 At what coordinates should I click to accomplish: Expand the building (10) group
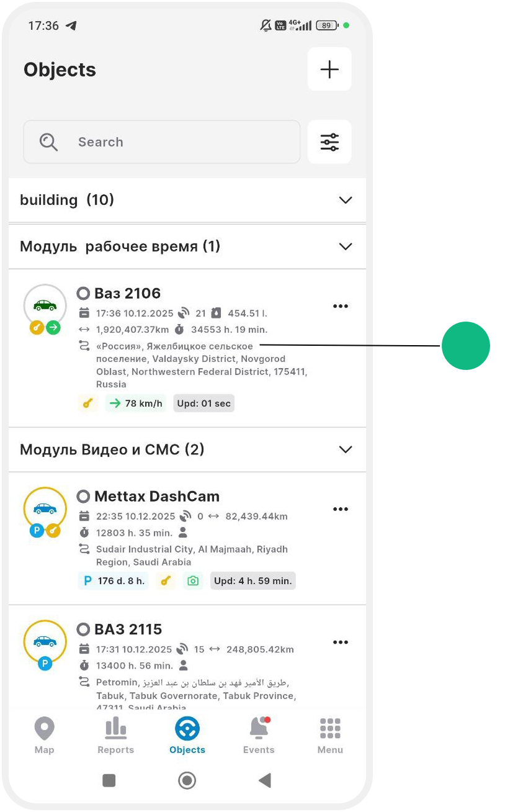click(x=346, y=200)
